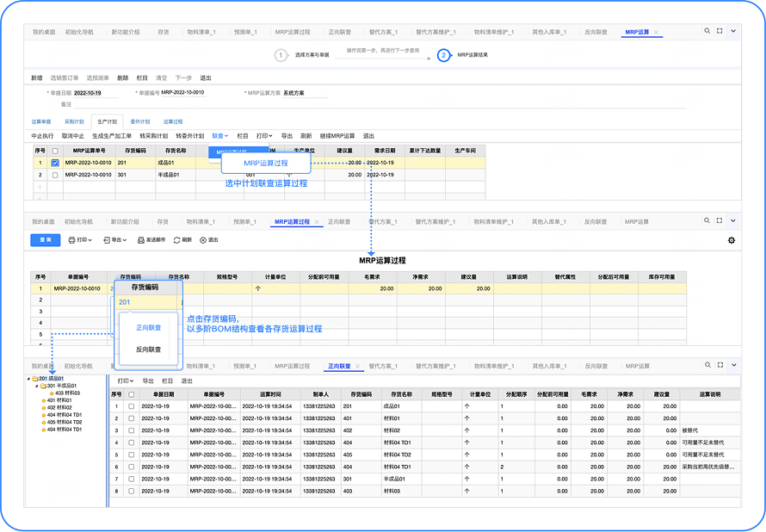766x532 pixels.
Task: Click the 发送邮件 send email icon
Action: click(140, 240)
